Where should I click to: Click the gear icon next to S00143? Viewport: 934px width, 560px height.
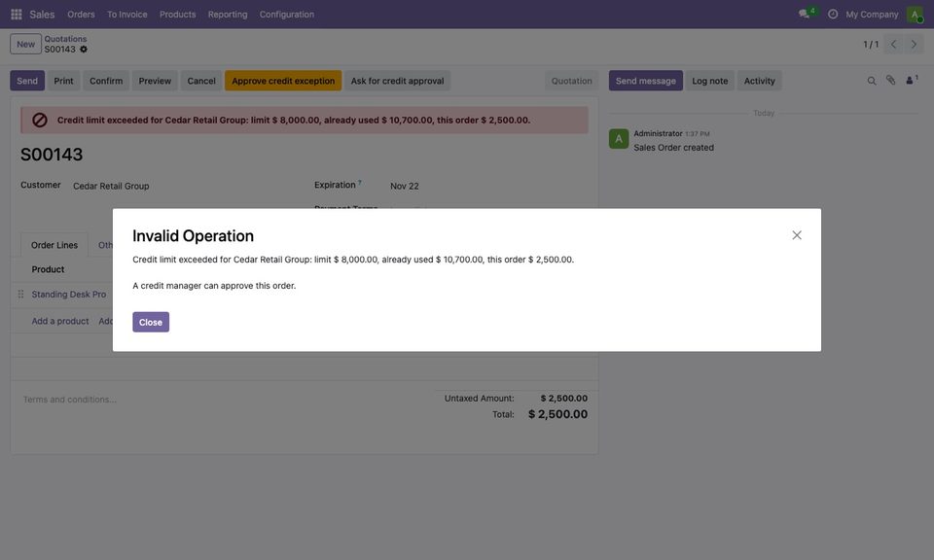tap(84, 50)
